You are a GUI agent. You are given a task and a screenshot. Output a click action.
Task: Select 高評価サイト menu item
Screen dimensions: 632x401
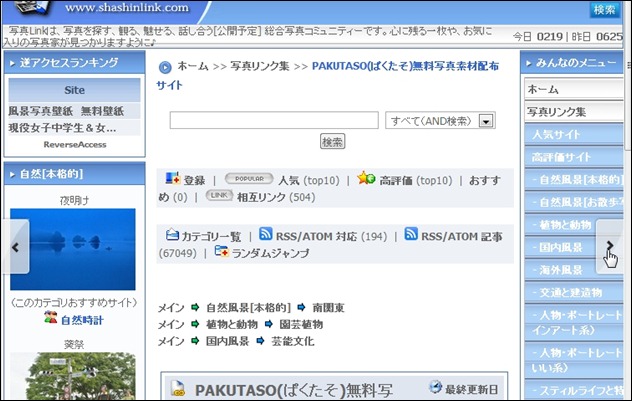(x=574, y=157)
